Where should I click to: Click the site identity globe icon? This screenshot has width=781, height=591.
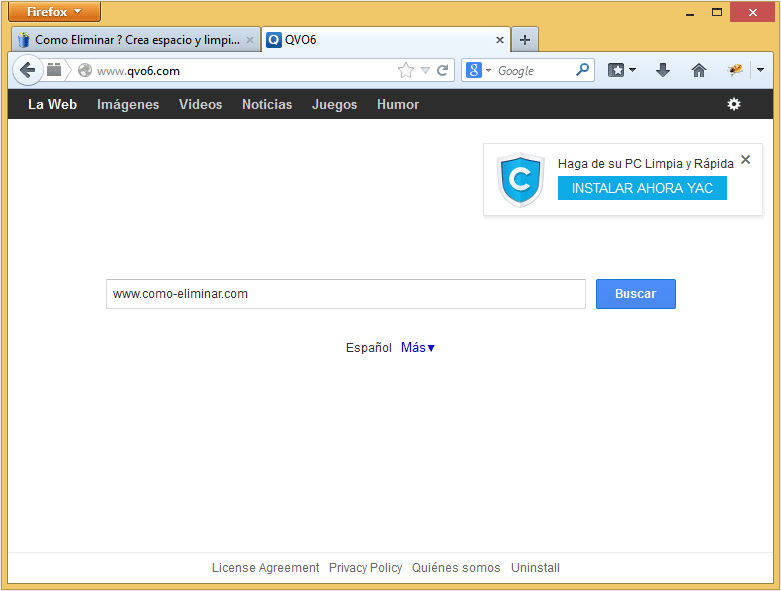85,70
